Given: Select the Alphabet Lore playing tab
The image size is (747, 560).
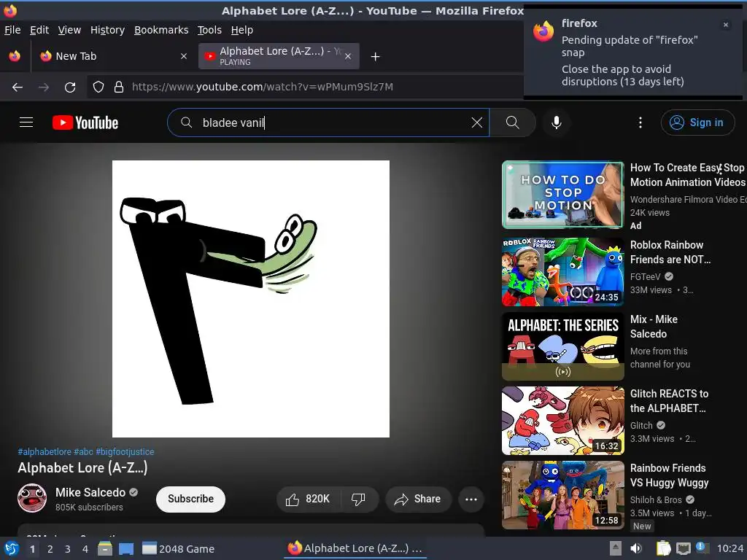Looking at the screenshot, I should tap(279, 56).
